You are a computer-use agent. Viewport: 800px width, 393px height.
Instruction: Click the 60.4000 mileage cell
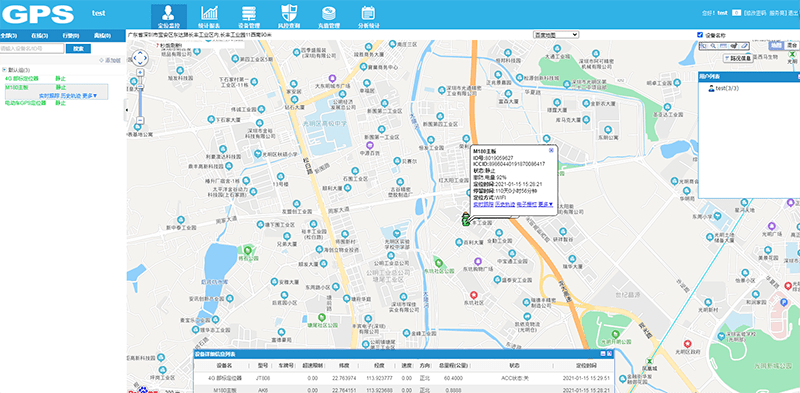tap(453, 378)
